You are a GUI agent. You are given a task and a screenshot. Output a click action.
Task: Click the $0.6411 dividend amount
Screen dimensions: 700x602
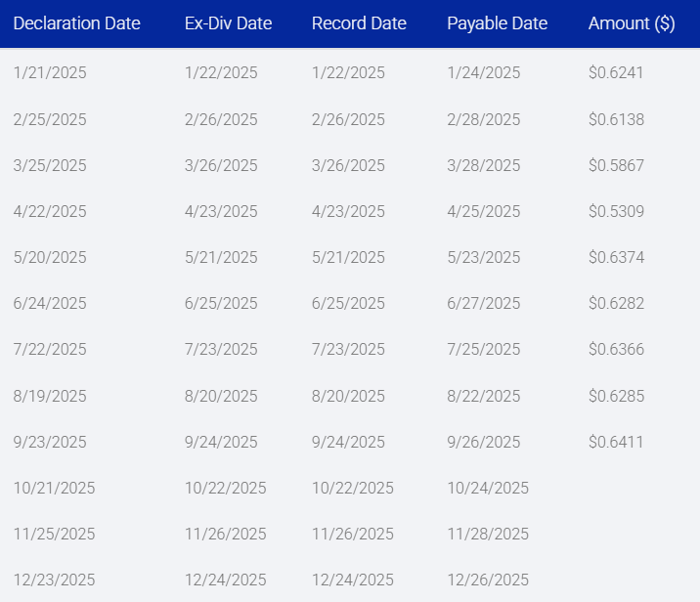(x=616, y=442)
